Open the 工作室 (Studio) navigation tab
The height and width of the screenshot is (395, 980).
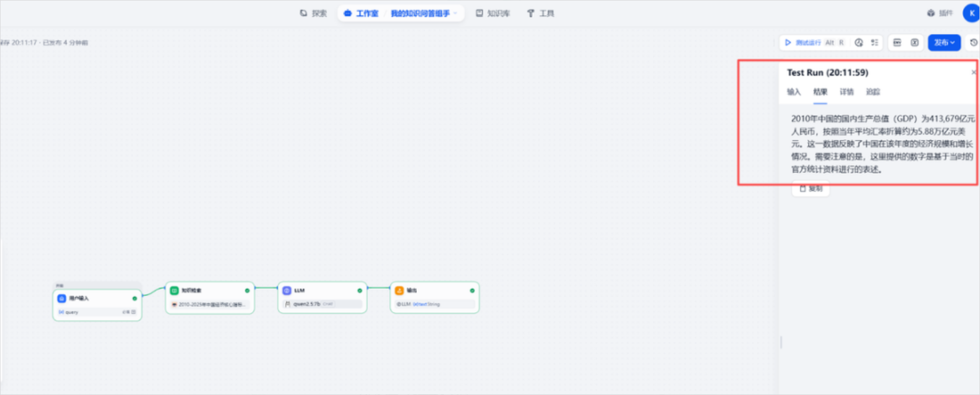(361, 13)
